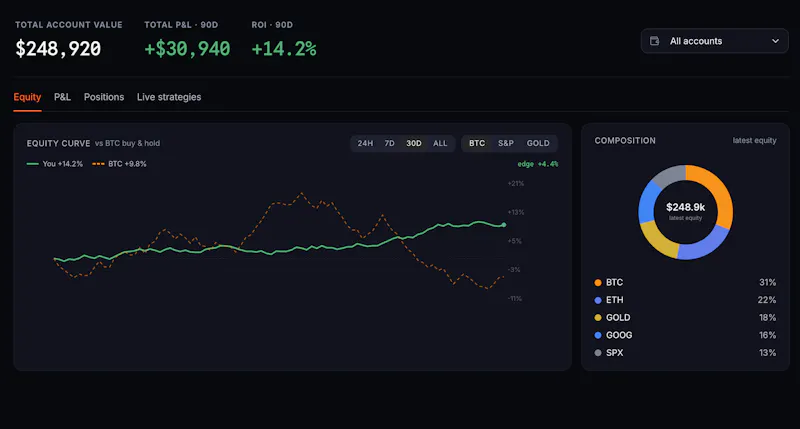
Task: Select the 30D time range
Action: tap(414, 143)
